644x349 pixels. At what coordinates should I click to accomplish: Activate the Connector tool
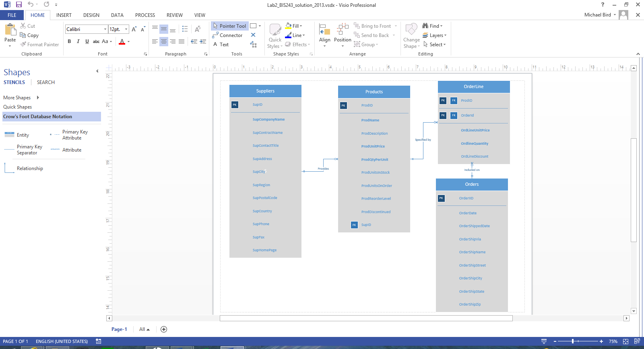(x=227, y=35)
